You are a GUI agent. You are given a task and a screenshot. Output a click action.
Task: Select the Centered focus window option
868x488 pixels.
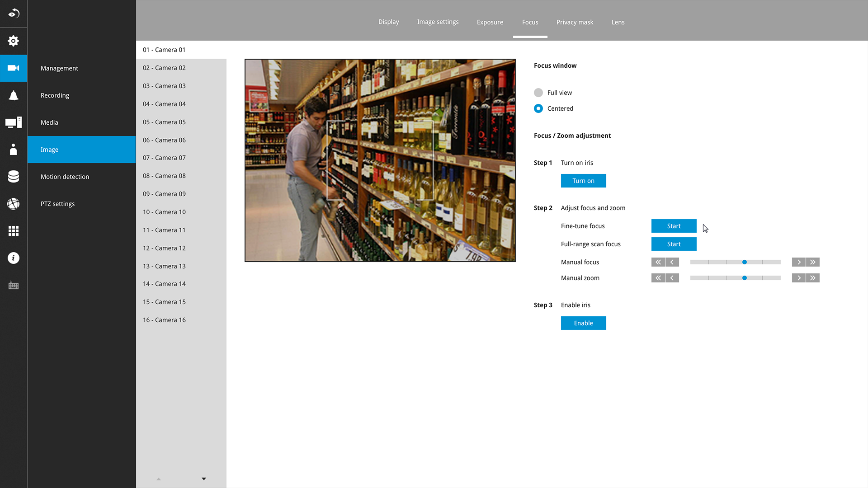click(538, 108)
